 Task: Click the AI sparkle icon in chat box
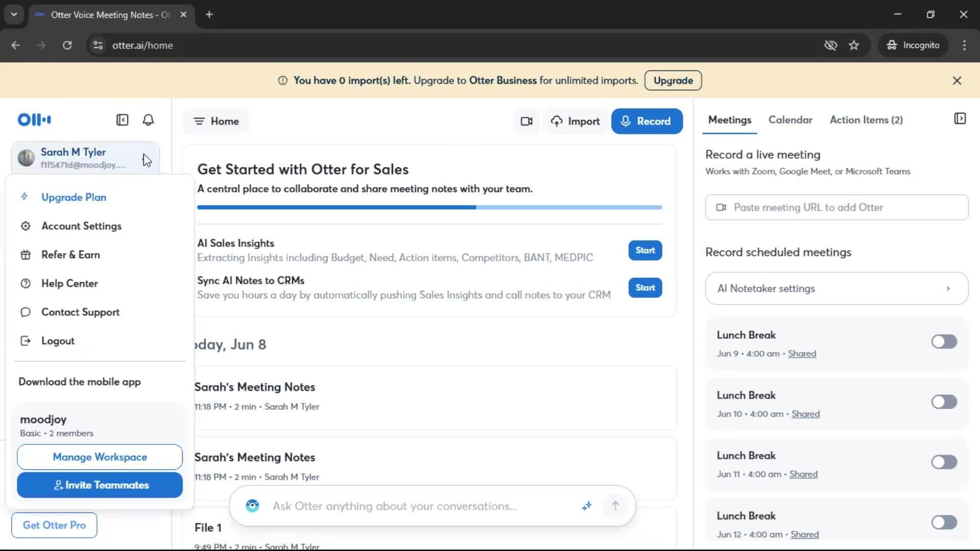[x=586, y=506]
